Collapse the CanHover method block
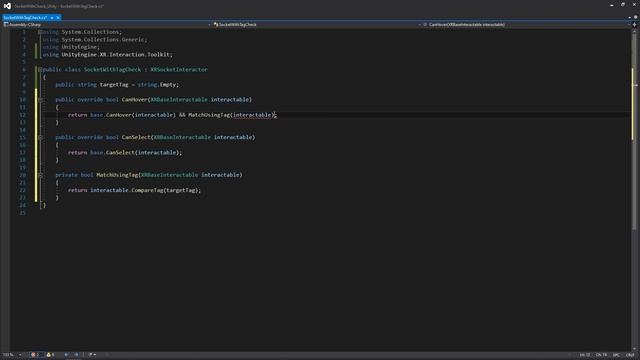The height and width of the screenshot is (360, 640). (40, 100)
